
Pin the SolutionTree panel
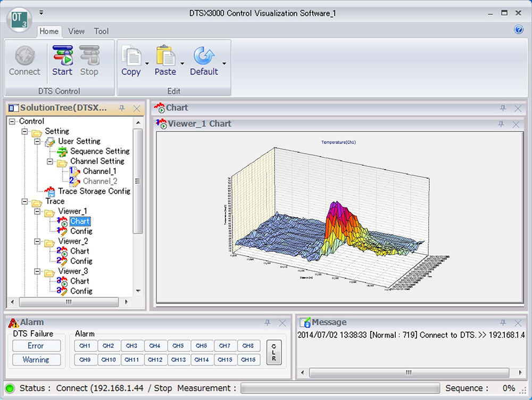pyautogui.click(x=122, y=108)
